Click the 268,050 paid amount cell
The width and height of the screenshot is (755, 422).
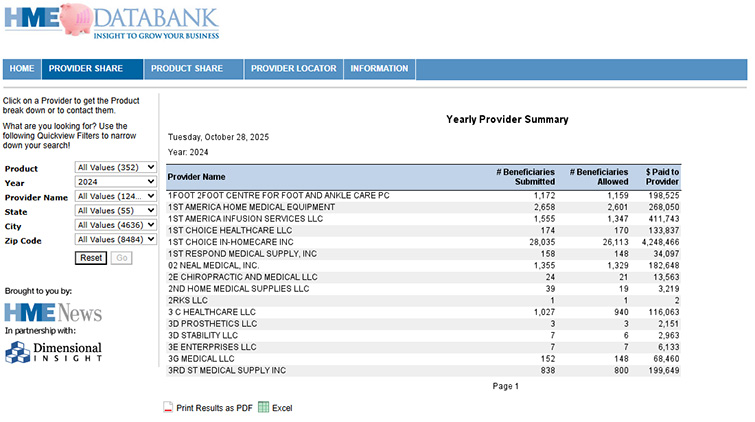coord(664,207)
